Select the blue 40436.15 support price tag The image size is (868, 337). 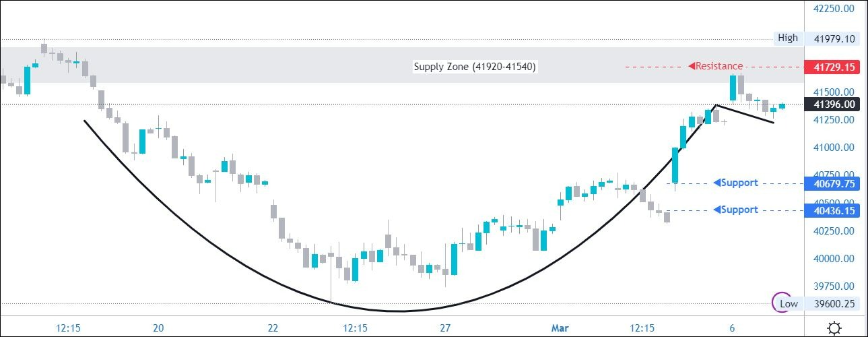(x=834, y=211)
